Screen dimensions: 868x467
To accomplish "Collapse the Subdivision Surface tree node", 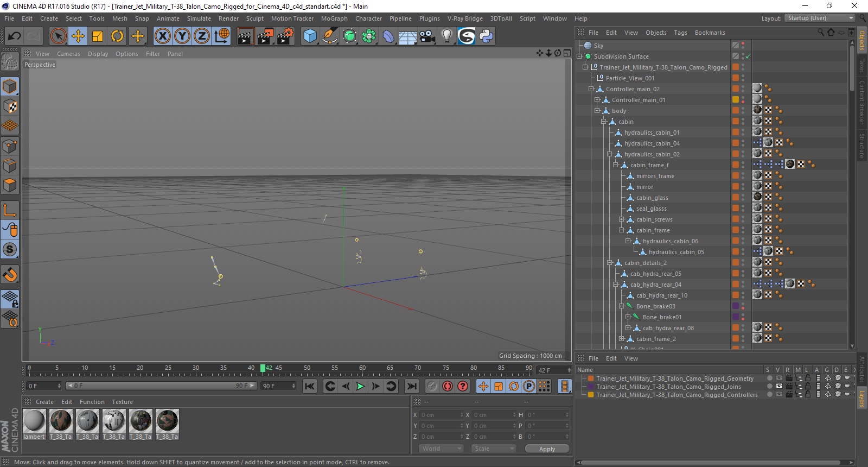I will pyautogui.click(x=579, y=56).
